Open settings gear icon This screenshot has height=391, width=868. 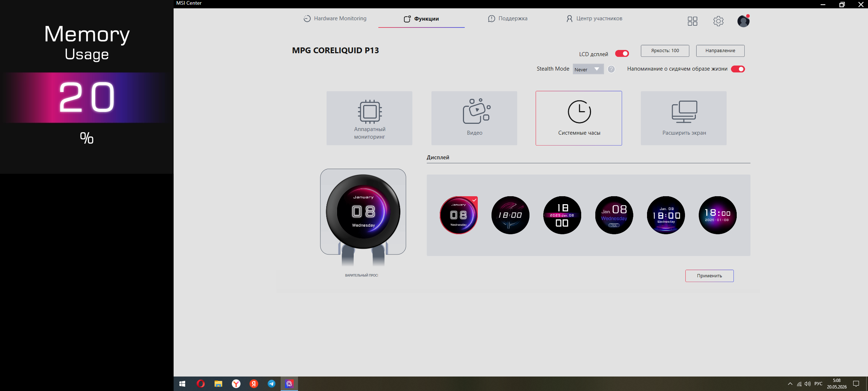[719, 21]
